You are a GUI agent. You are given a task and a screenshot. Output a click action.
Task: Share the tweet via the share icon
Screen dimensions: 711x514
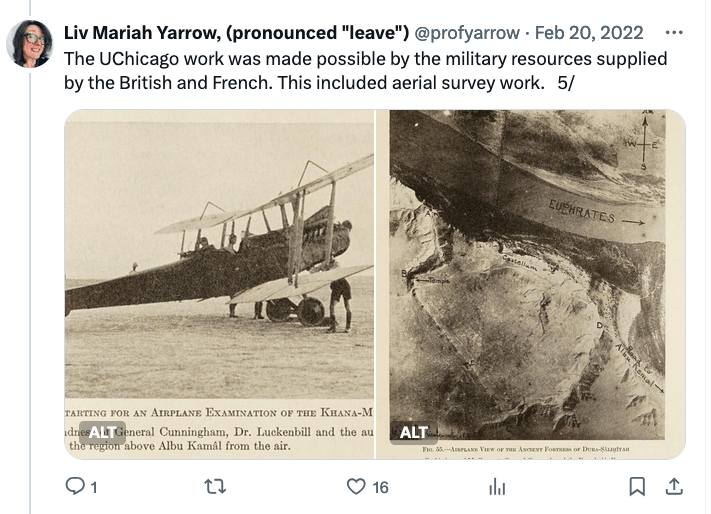coord(674,487)
